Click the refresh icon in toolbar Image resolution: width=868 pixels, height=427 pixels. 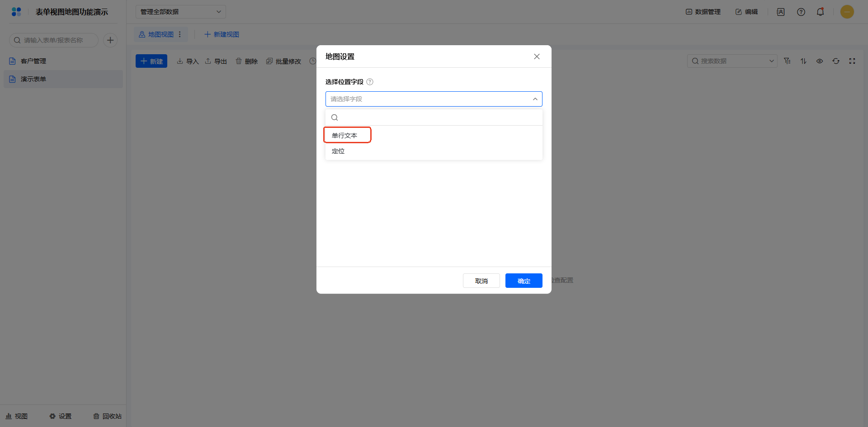pos(836,61)
